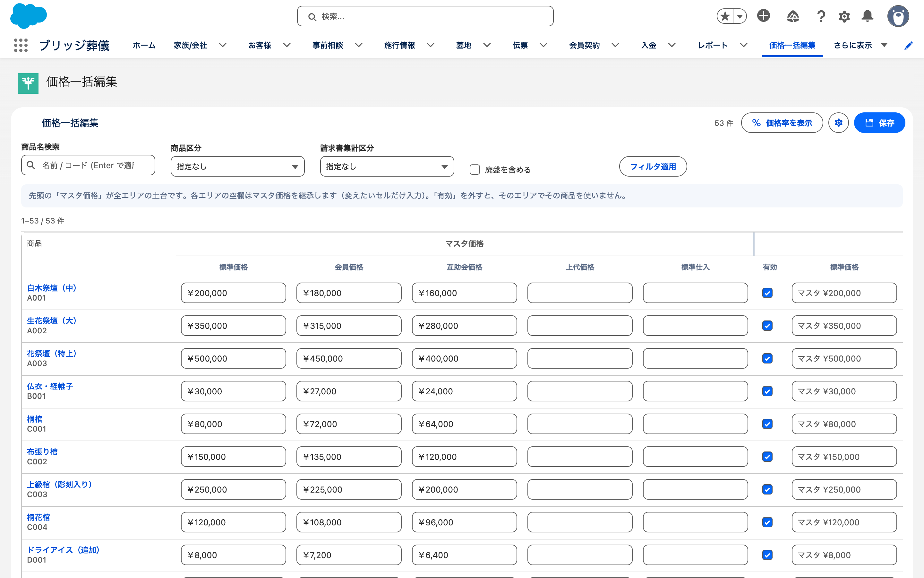Image resolution: width=924 pixels, height=578 pixels.
Task: Go to the ホーム tab
Action: click(144, 45)
